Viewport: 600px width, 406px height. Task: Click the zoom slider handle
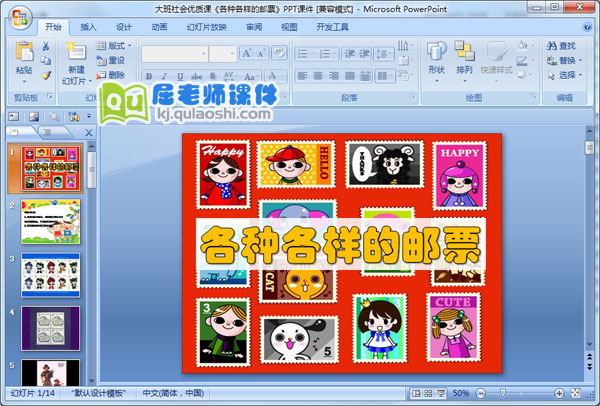(503, 393)
